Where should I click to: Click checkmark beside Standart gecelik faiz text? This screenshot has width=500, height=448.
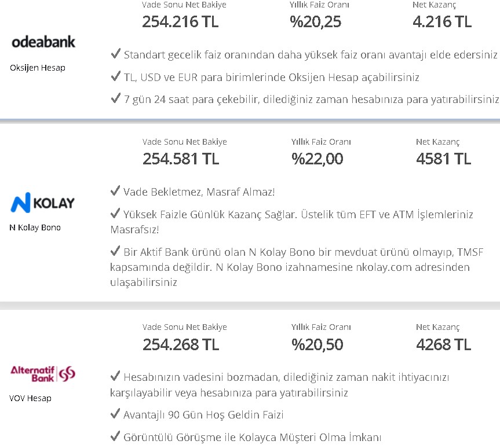(x=115, y=53)
